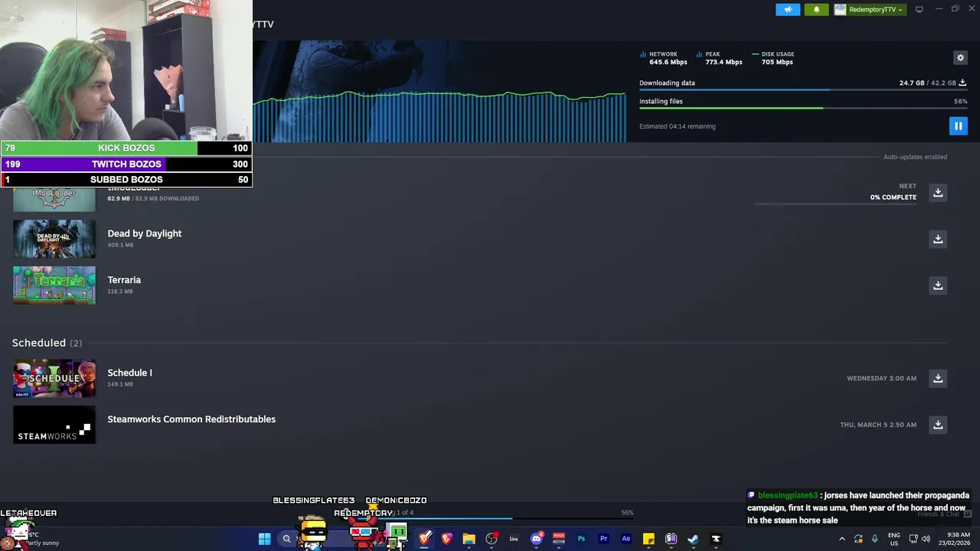Open the volume tray icon
980x551 pixels.
coord(926,539)
